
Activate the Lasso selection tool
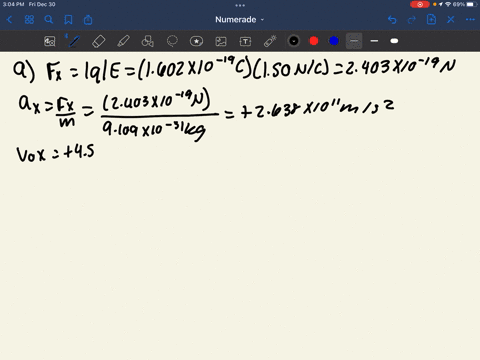point(172,41)
